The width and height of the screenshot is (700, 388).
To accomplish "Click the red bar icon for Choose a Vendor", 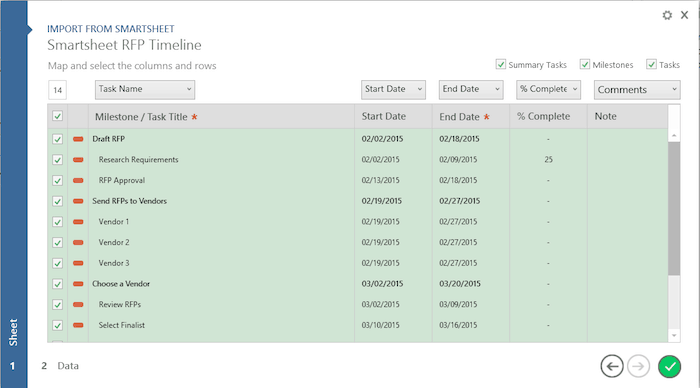I will click(x=78, y=284).
